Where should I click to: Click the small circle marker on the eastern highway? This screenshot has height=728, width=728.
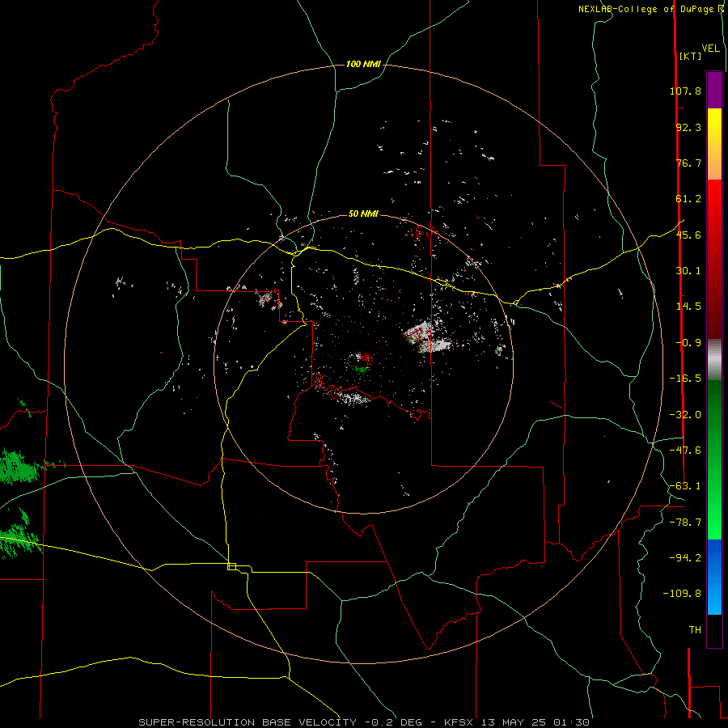pyautogui.click(x=516, y=303)
